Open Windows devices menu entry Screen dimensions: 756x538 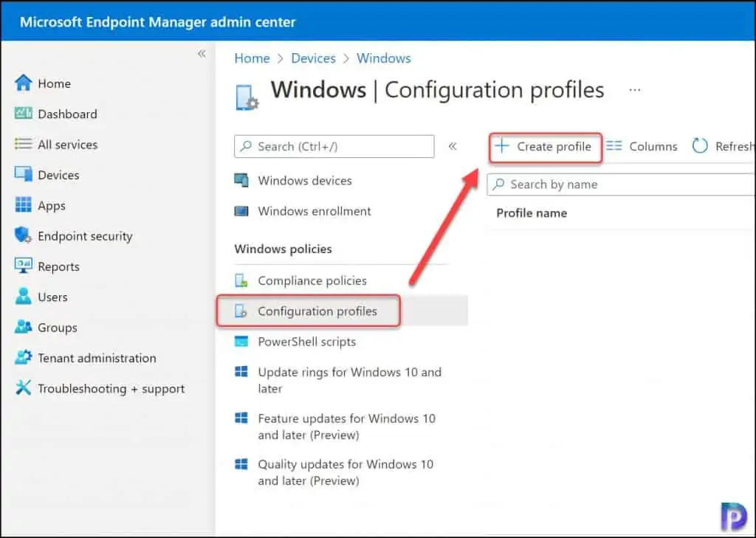click(x=305, y=180)
